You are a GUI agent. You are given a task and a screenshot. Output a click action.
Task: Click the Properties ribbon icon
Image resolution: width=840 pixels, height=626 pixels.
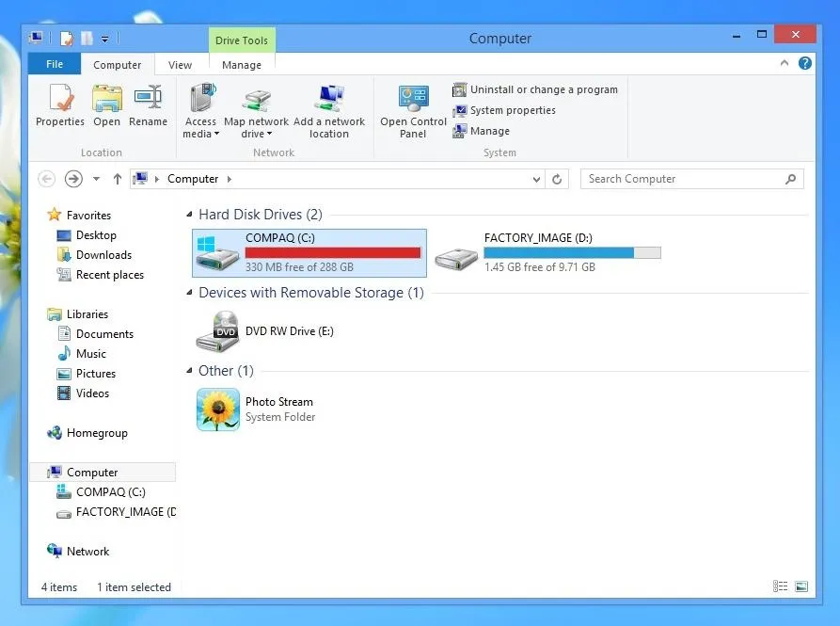coord(60,98)
